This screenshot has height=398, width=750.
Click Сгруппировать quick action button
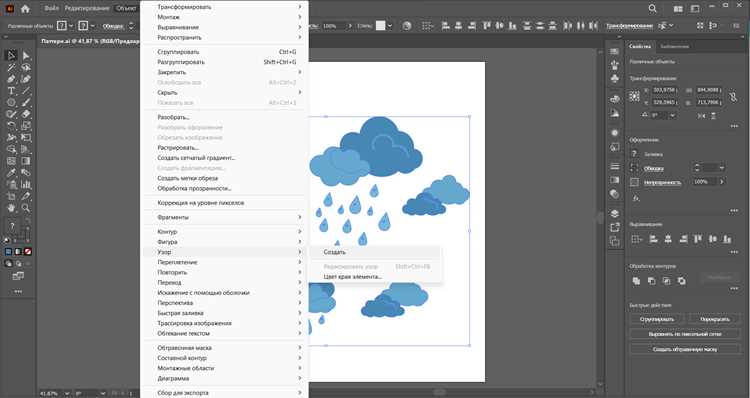[x=657, y=319]
